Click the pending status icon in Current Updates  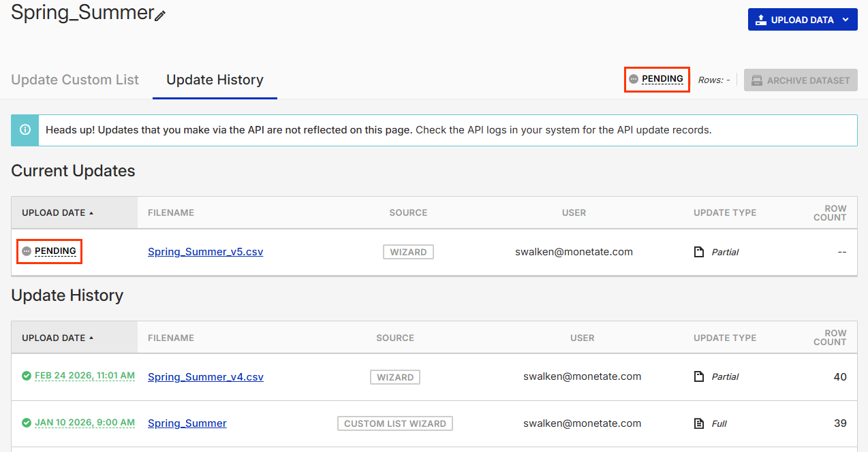[x=27, y=251]
